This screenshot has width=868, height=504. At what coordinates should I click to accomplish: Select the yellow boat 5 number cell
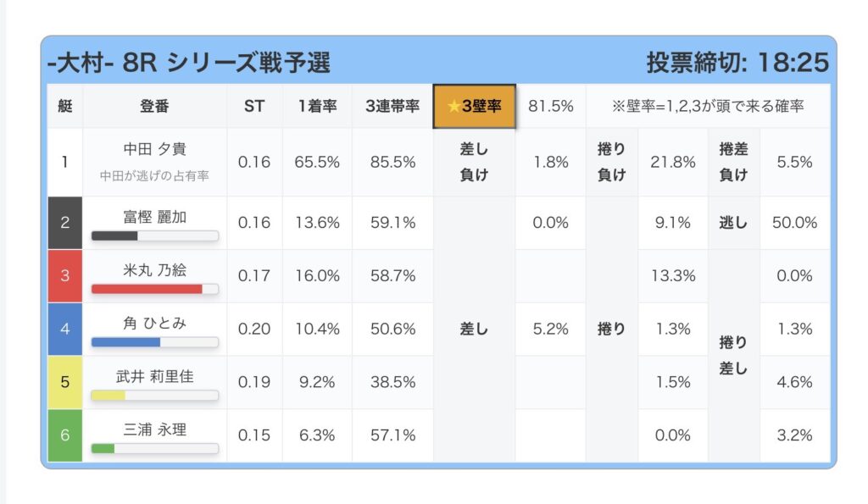65,382
